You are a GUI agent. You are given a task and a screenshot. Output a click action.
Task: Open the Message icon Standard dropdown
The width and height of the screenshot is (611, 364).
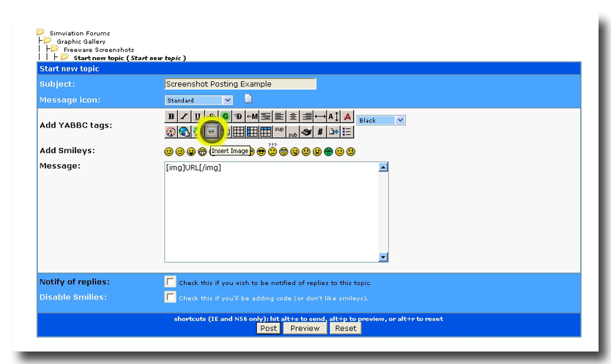[199, 100]
